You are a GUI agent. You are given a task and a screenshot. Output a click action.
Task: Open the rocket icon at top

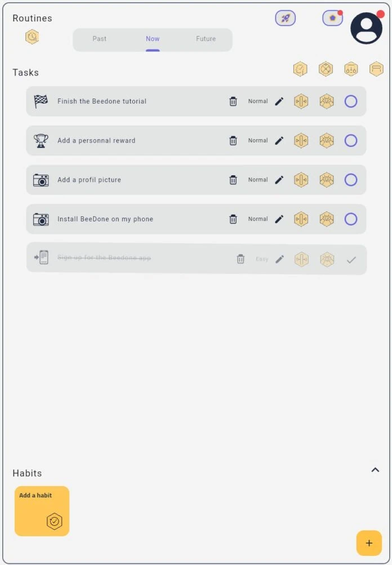(286, 18)
